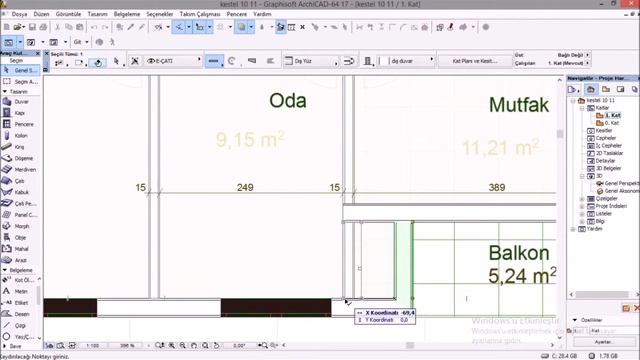This screenshot has width=640, height=360.
Task: Toggle the wall flip direction button
Action: pyautogui.click(x=349, y=61)
